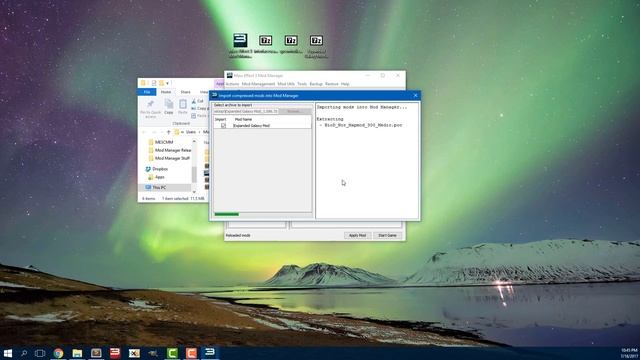The image size is (640, 360).
Task: Open Backup menu in Mod Manager
Action: pos(316,84)
